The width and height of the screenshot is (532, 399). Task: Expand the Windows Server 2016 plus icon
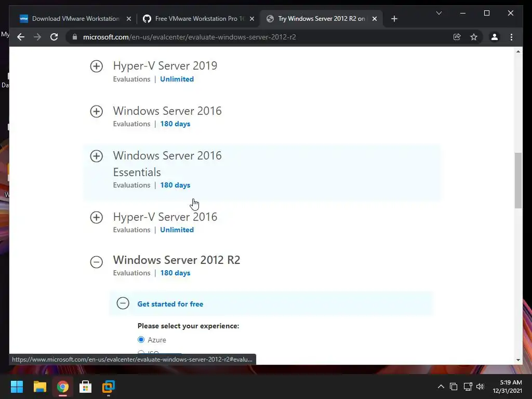(96, 111)
